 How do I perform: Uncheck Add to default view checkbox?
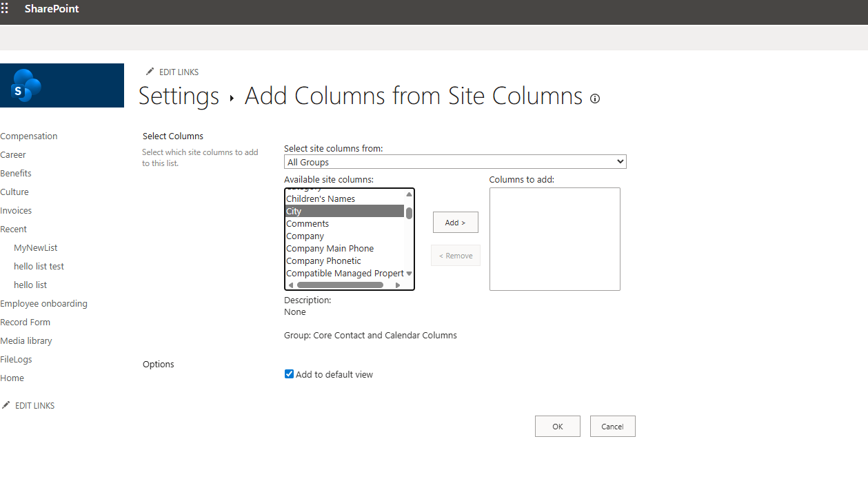pos(289,374)
